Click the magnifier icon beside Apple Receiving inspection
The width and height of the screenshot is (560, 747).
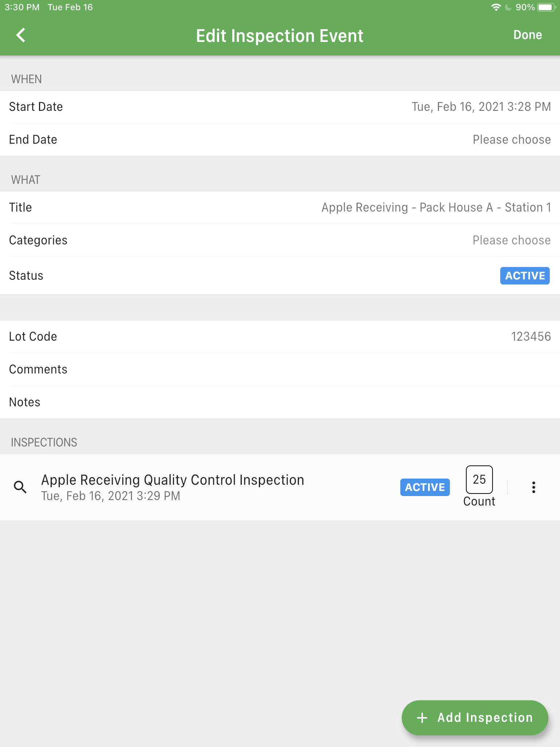[20, 487]
